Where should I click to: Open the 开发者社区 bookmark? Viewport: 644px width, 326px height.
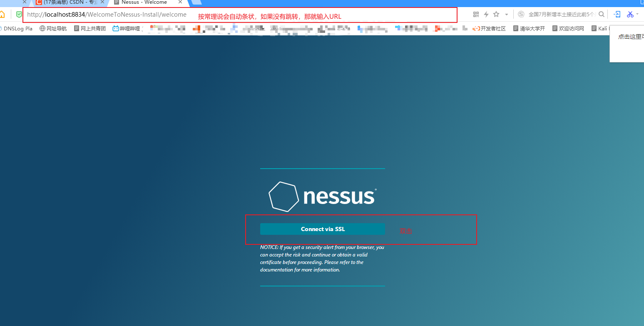pos(489,29)
